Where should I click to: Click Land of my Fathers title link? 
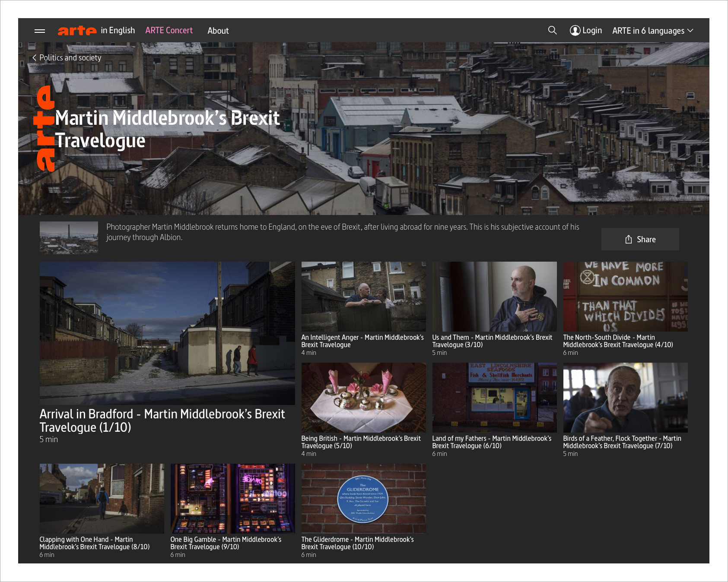click(492, 442)
